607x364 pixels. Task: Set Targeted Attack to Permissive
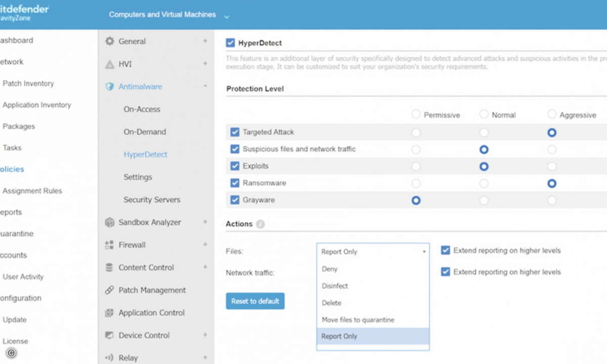click(416, 132)
